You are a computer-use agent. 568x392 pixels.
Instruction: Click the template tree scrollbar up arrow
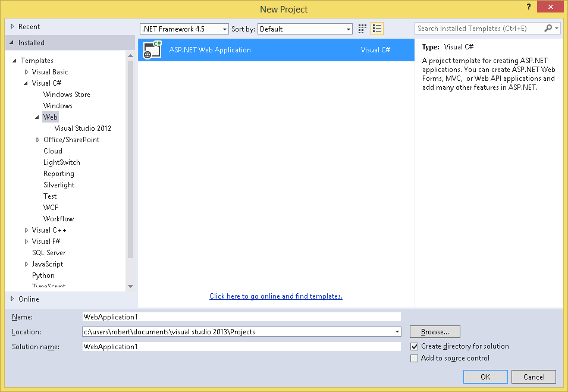click(x=130, y=55)
